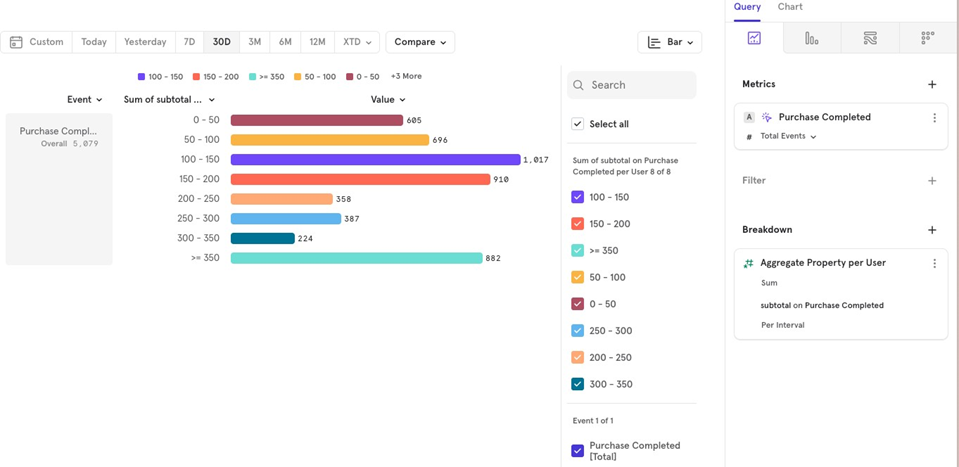Image resolution: width=959 pixels, height=467 pixels.
Task: Switch to the Funnels report icon
Action: click(x=812, y=39)
